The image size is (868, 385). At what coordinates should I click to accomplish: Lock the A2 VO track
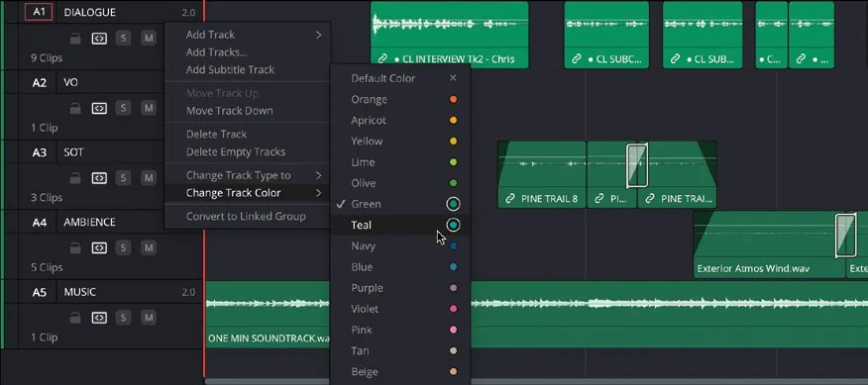pos(75,108)
